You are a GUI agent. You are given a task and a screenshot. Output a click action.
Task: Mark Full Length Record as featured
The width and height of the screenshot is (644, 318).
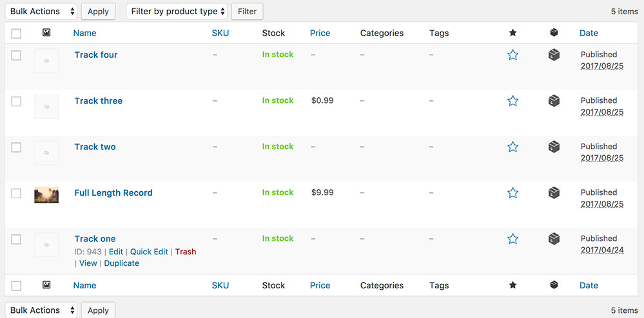[x=512, y=192]
